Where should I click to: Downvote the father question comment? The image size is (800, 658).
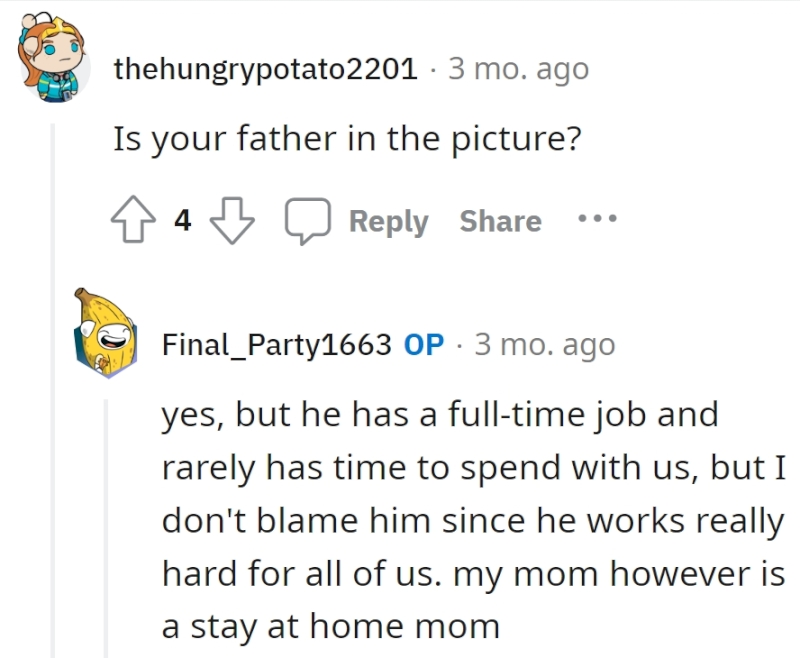click(x=232, y=220)
